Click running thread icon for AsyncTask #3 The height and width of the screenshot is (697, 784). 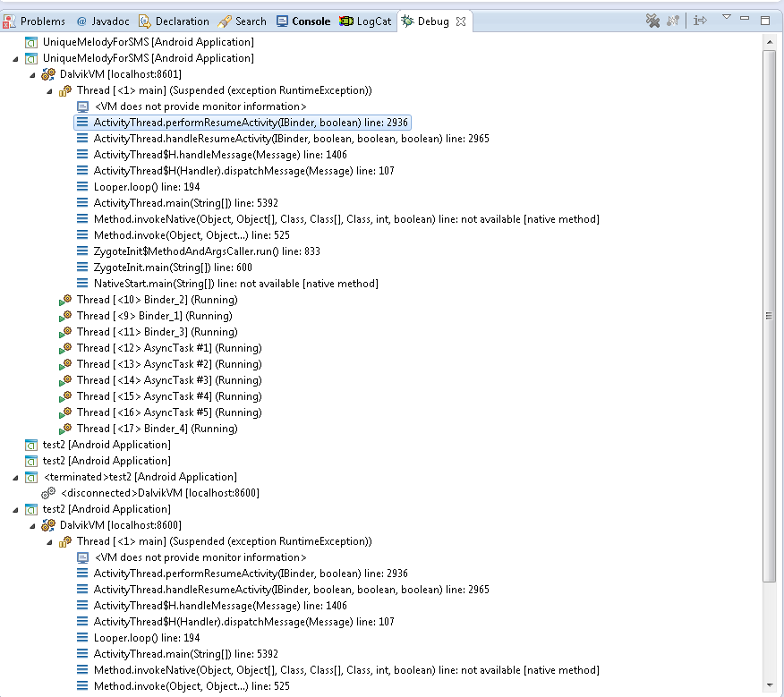click(65, 380)
